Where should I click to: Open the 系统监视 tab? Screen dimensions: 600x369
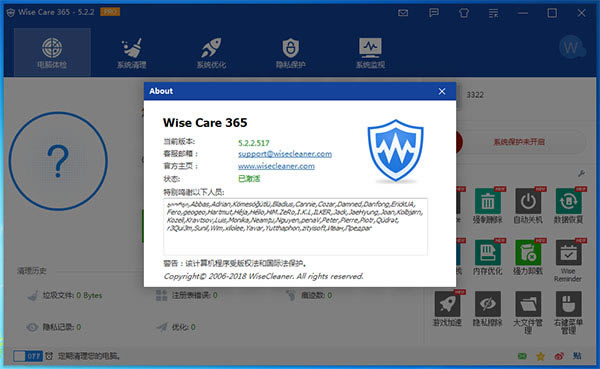click(x=370, y=52)
